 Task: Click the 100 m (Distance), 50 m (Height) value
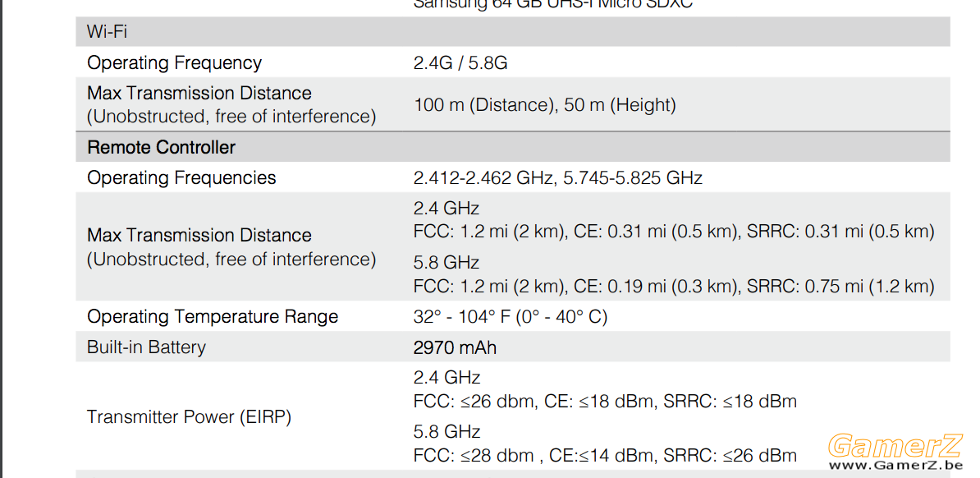pyautogui.click(x=545, y=104)
